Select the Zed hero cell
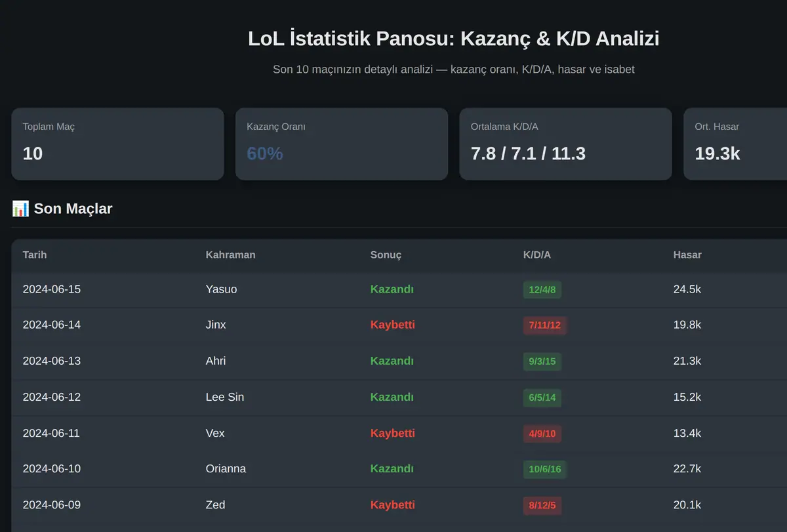This screenshot has height=532, width=787. tap(216, 504)
